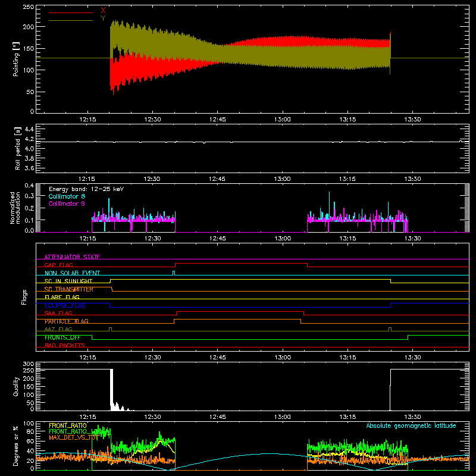
Task: Click the Collimator 8 legend entry
Action: pyautogui.click(x=67, y=196)
